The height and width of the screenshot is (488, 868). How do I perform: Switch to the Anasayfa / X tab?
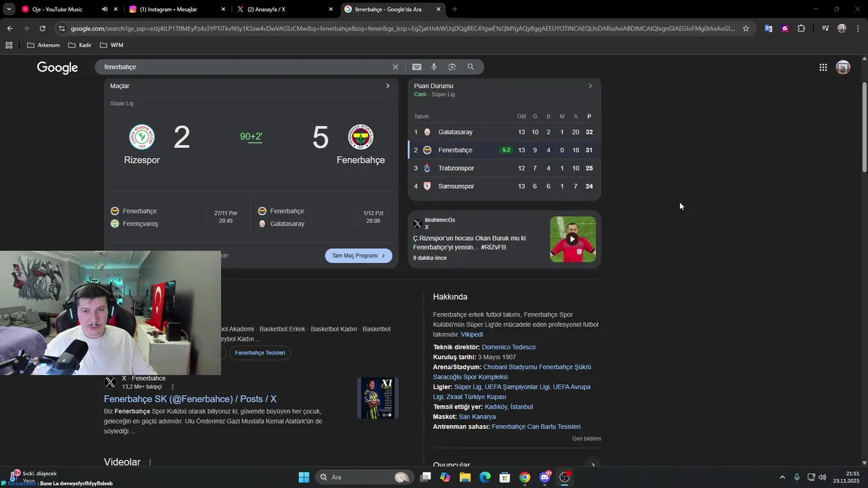click(285, 9)
